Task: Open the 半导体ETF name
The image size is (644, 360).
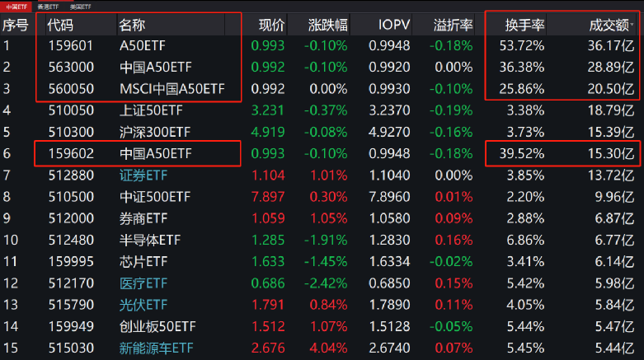Action: [x=150, y=240]
